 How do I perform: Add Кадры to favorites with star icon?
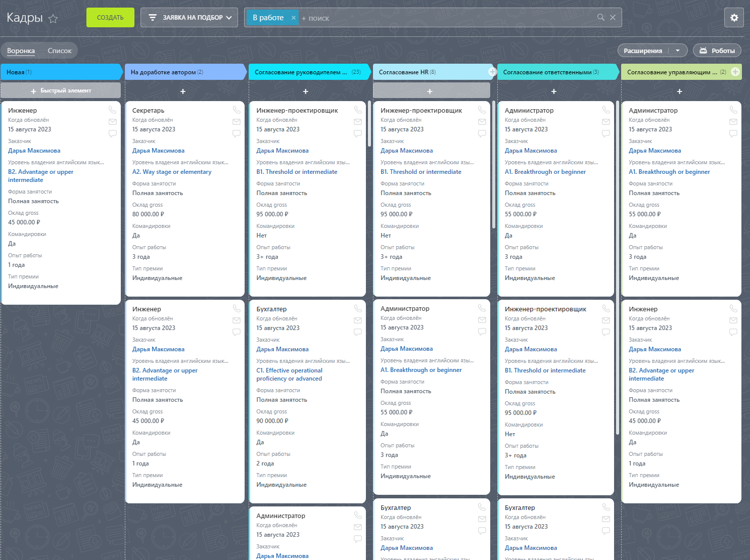53,19
